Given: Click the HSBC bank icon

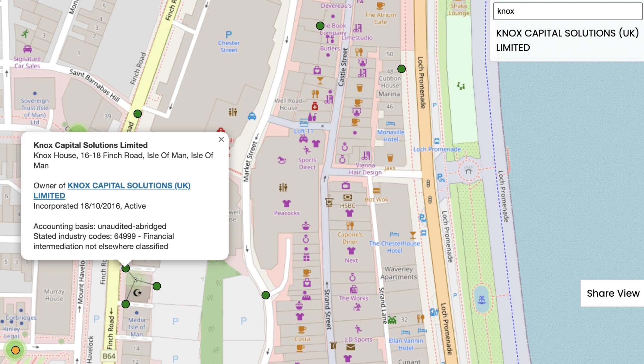Looking at the screenshot, I should coord(347,197).
